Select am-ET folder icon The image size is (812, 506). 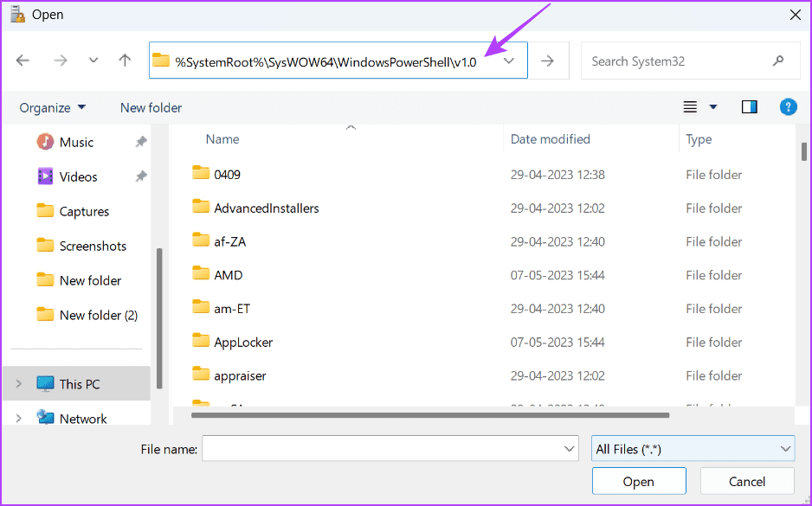[x=201, y=307]
